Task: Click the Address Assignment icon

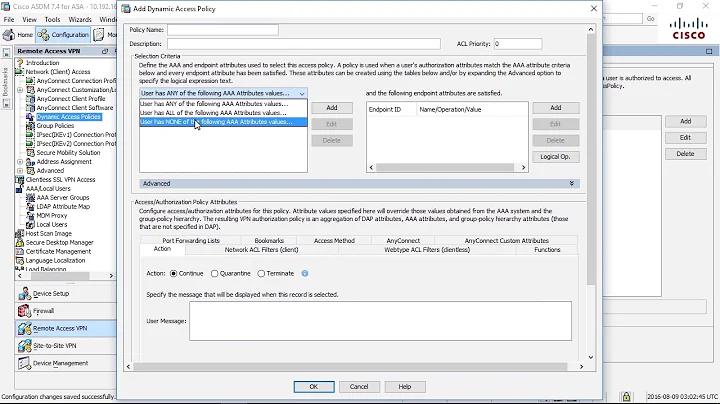Action: pyautogui.click(x=30, y=162)
